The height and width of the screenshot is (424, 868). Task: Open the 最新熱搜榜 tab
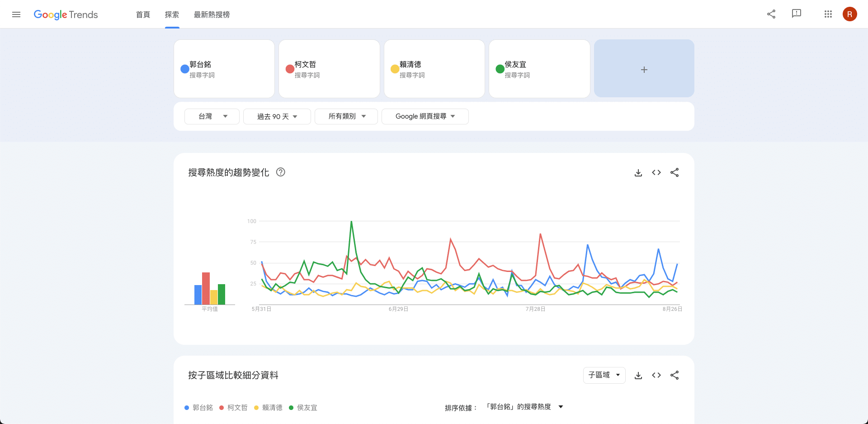(212, 14)
